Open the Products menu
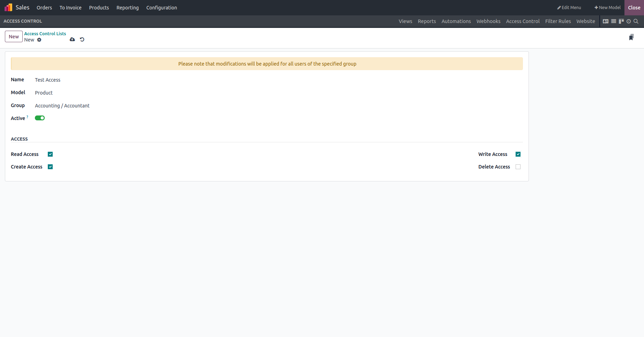The image size is (644, 337). coord(99,8)
